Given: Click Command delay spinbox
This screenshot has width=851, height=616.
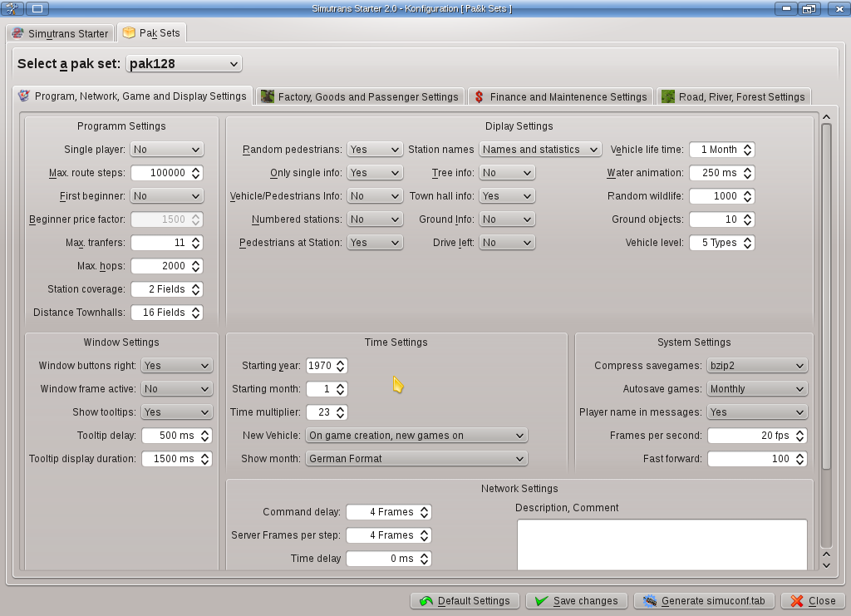Looking at the screenshot, I should tap(389, 512).
